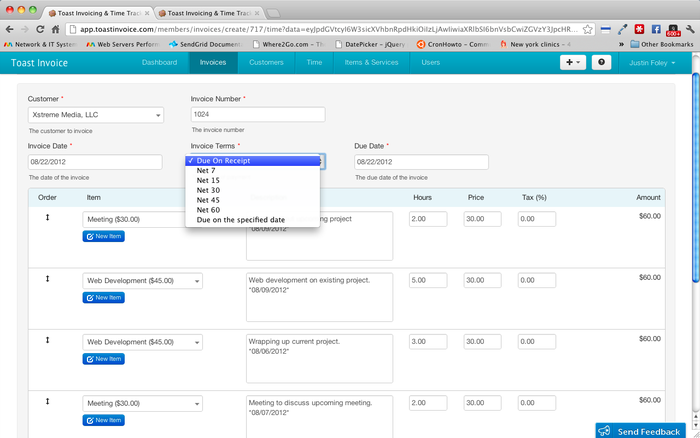This screenshot has height=438, width=700.
Task: Click New Item under the first Meeting row
Action: click(103, 236)
